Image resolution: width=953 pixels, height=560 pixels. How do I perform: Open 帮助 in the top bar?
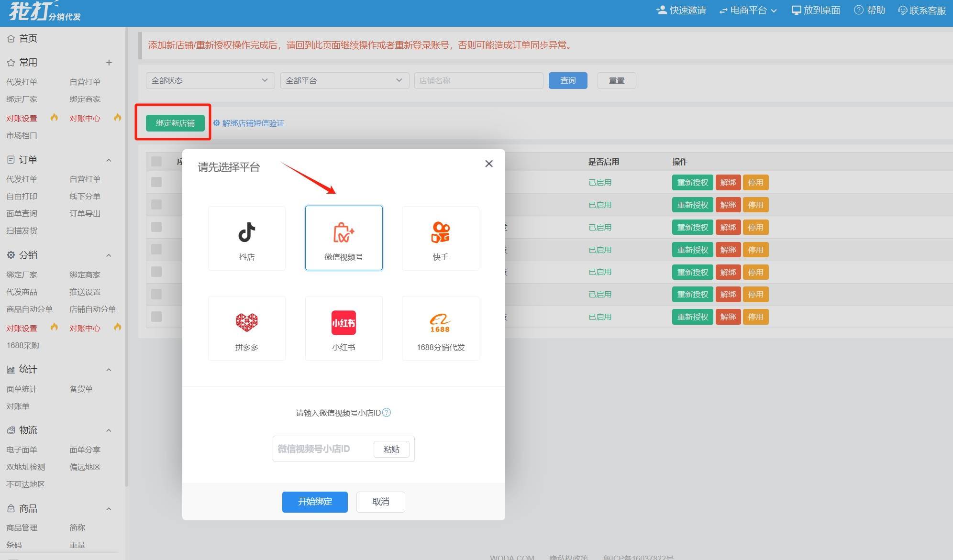coord(870,10)
